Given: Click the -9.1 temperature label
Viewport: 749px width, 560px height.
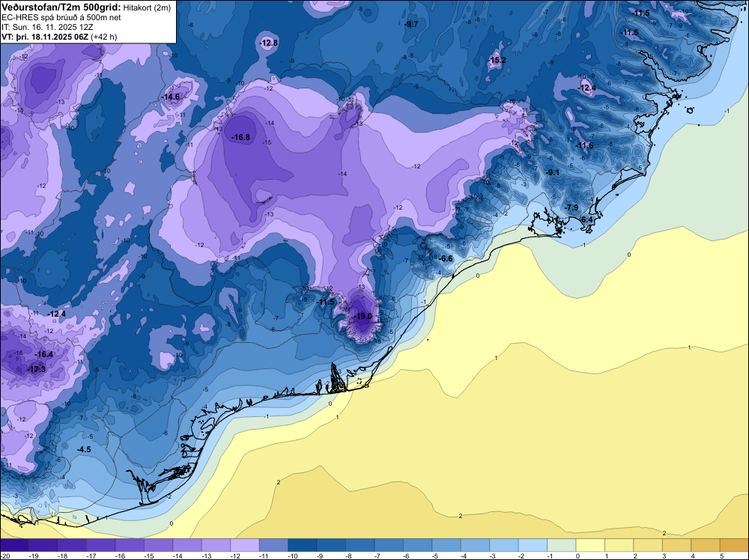Looking at the screenshot, I should [x=553, y=172].
